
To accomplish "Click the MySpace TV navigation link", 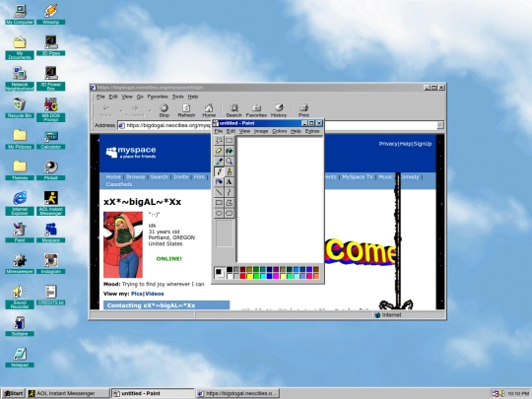I will [357, 176].
